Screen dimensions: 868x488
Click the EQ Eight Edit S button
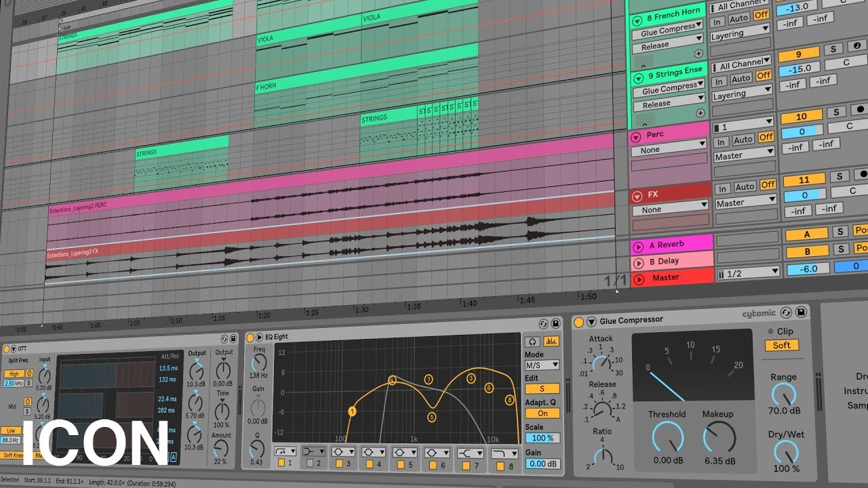coord(542,388)
